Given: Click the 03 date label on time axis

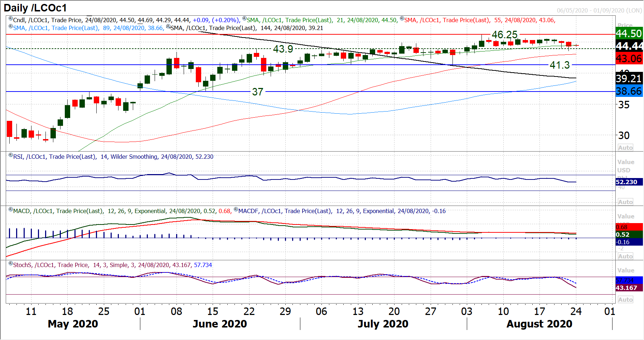Looking at the screenshot, I should click(x=466, y=311).
